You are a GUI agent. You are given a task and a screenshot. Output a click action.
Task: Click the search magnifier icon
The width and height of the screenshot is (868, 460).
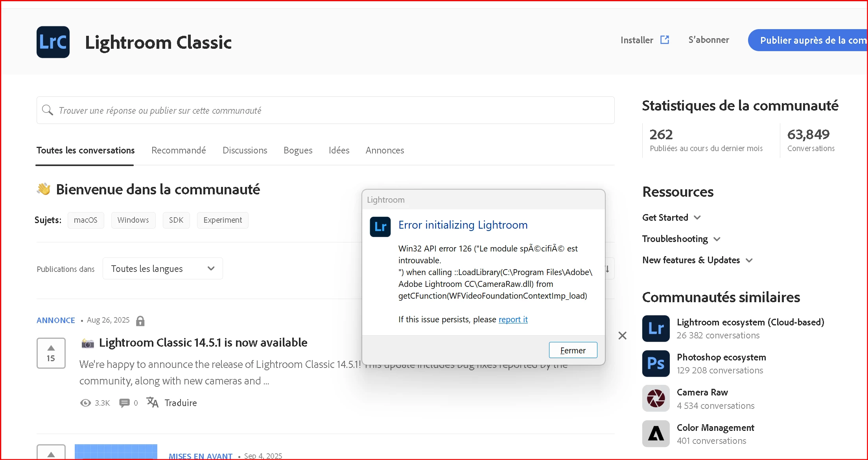point(48,110)
